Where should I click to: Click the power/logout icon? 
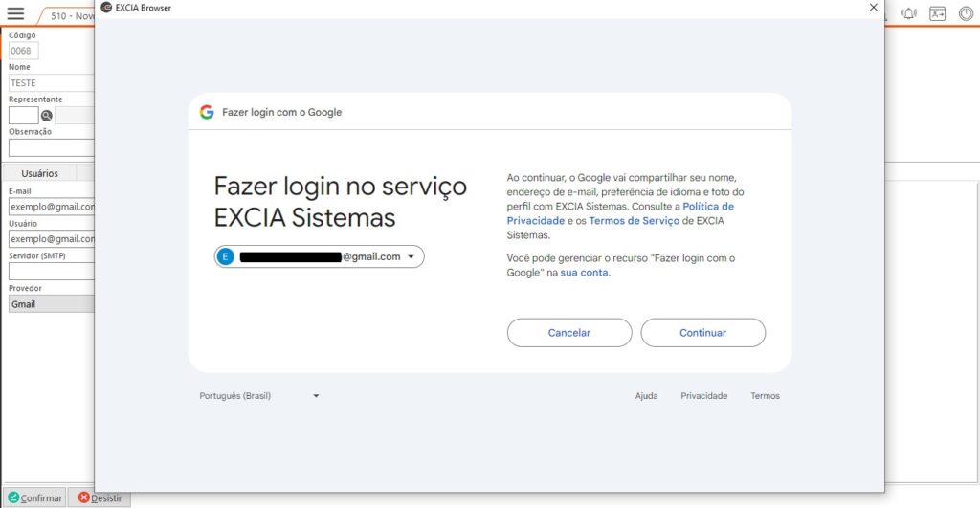pyautogui.click(x=967, y=13)
